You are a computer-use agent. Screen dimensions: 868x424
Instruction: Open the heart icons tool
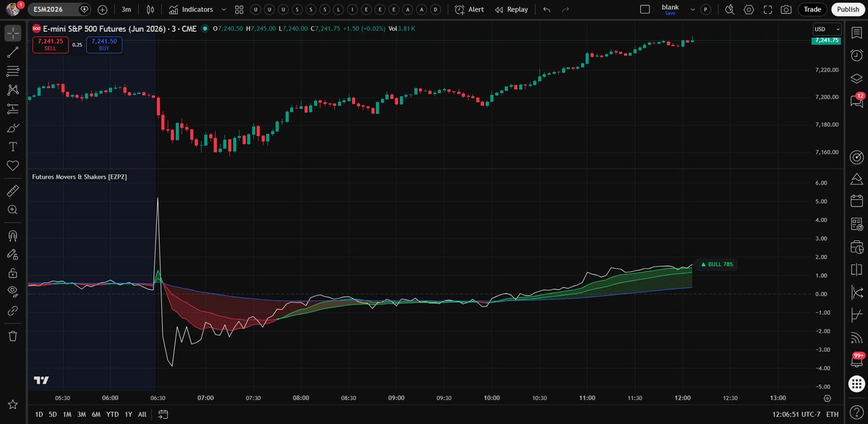(12, 165)
